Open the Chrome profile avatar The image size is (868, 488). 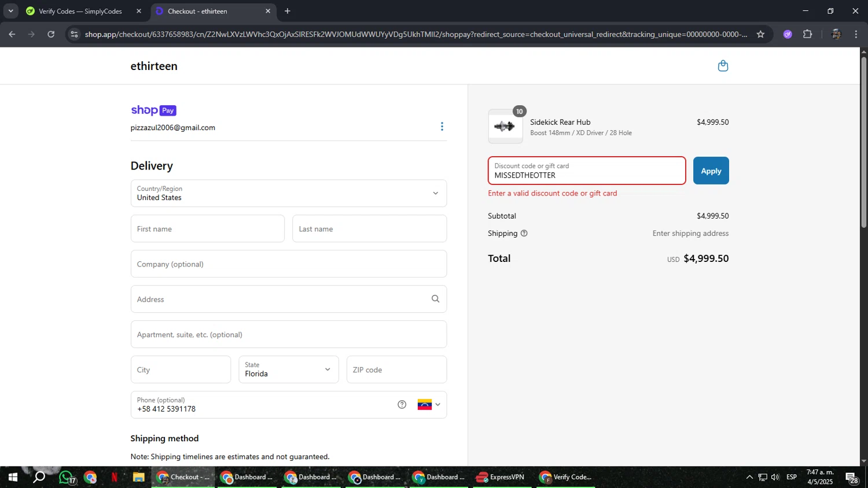836,34
